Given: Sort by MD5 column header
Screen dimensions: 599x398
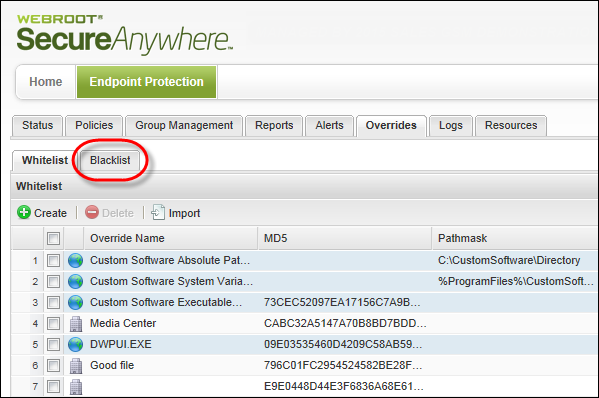Looking at the screenshot, I should point(345,238).
